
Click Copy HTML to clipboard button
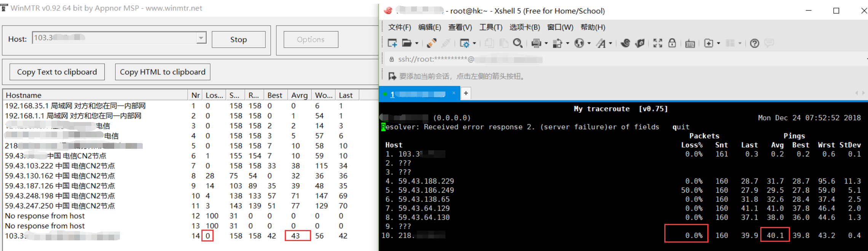click(163, 72)
